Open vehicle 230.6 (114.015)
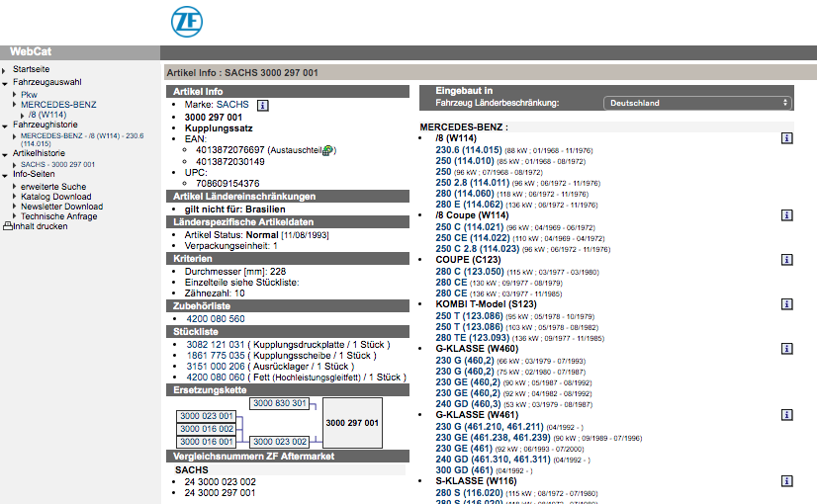The height and width of the screenshot is (504, 817). (469, 150)
